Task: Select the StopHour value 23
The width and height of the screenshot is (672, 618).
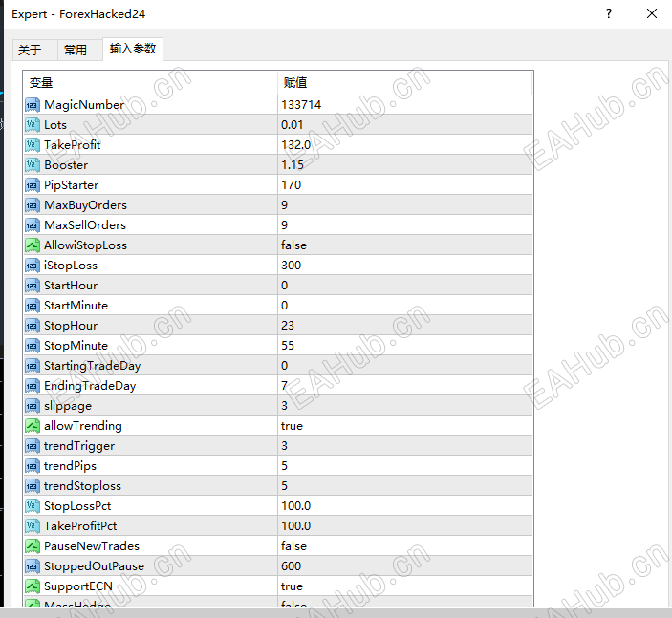Action: click(x=288, y=326)
